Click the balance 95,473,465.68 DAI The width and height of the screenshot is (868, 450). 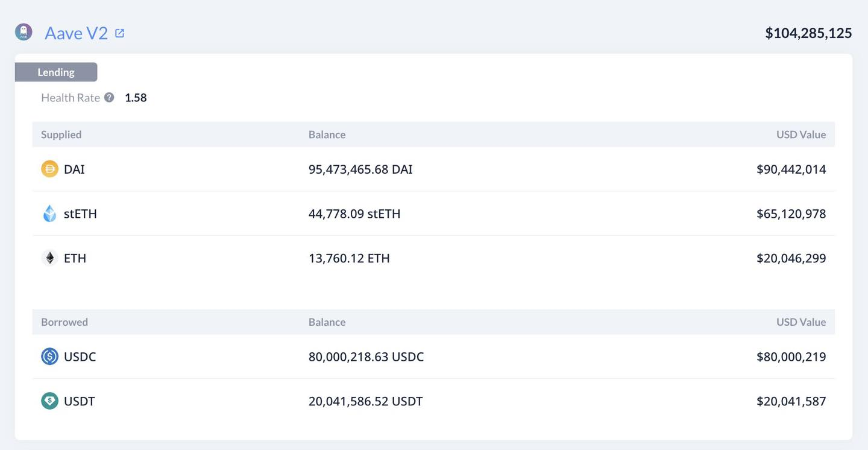[x=360, y=169]
